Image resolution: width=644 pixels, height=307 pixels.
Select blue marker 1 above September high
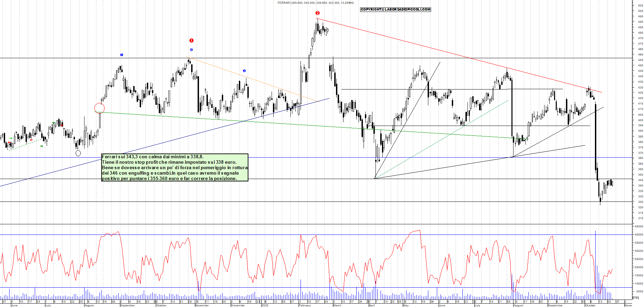coord(122,55)
